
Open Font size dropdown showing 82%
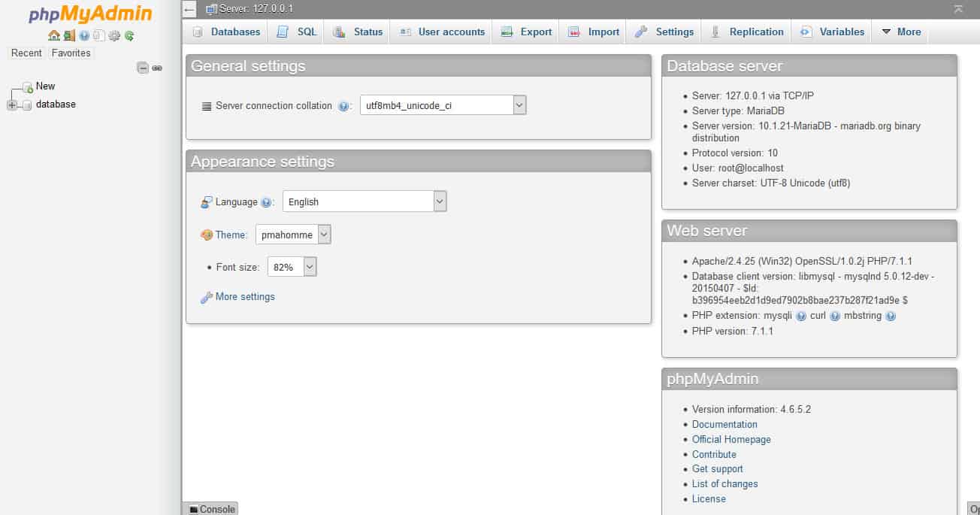[x=292, y=266]
